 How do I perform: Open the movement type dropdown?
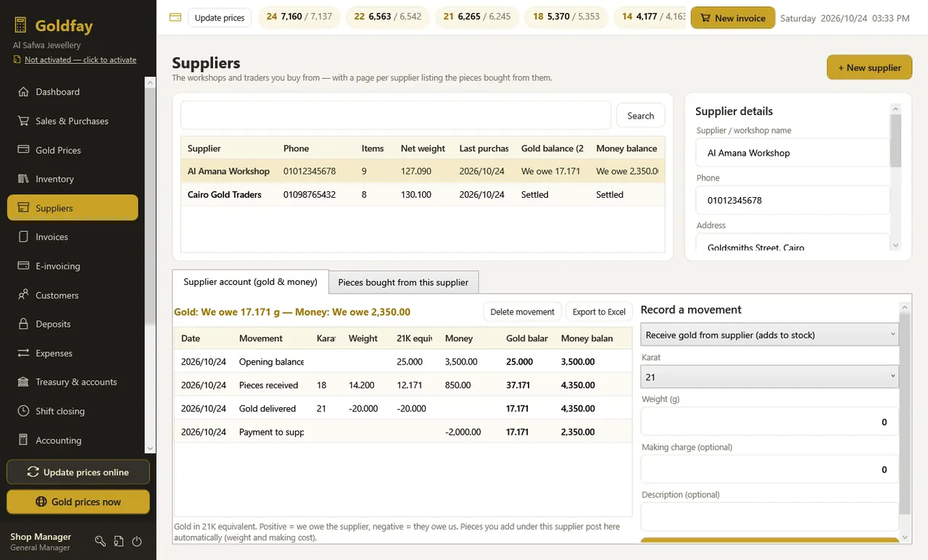[770, 335]
